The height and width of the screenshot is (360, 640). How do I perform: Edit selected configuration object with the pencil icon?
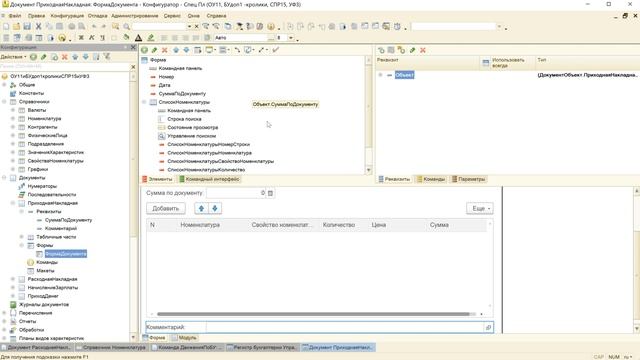coord(44,57)
